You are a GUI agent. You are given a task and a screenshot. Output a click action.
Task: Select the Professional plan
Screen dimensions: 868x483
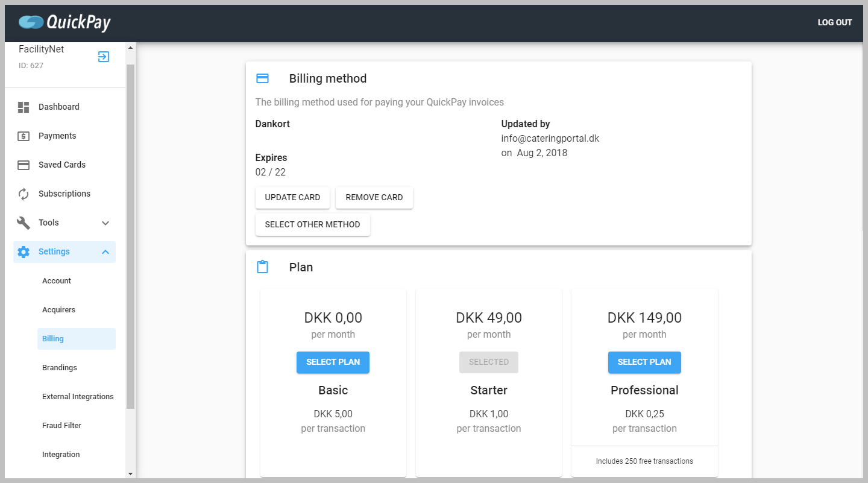click(x=644, y=362)
